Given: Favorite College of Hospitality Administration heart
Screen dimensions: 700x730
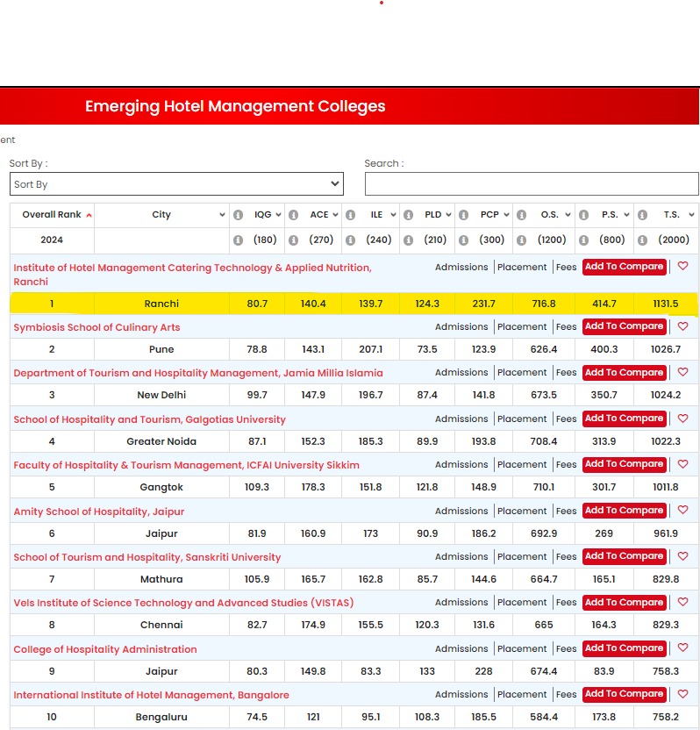Looking at the screenshot, I should click(682, 648).
